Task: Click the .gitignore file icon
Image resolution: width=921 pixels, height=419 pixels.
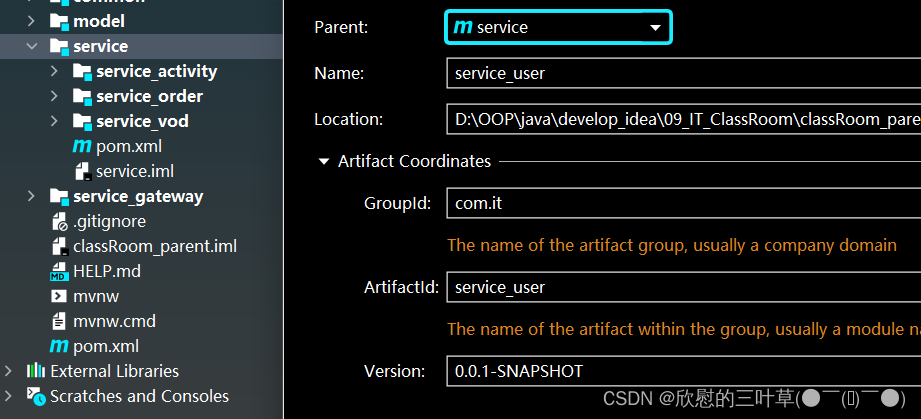Action: click(59, 222)
